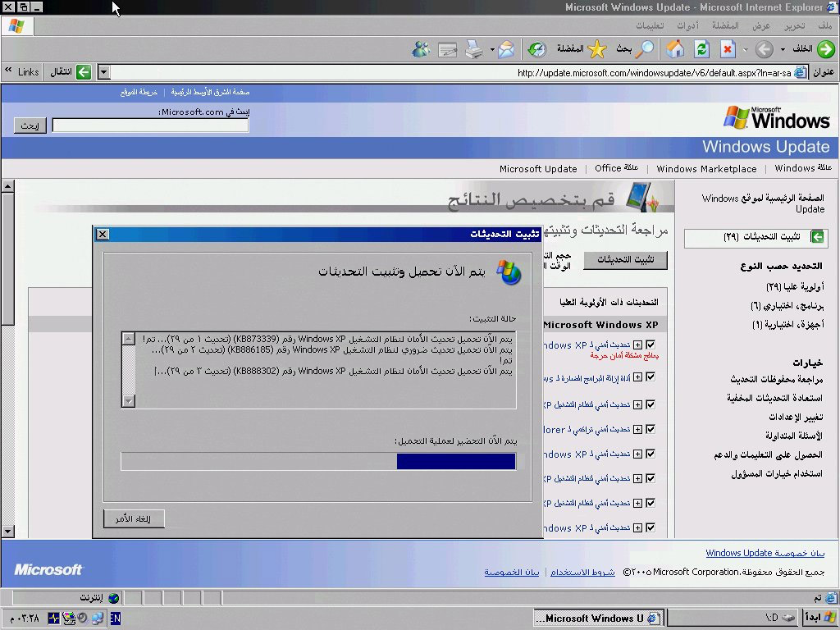Click the Stop (red X) toolbar icon

coord(728,50)
